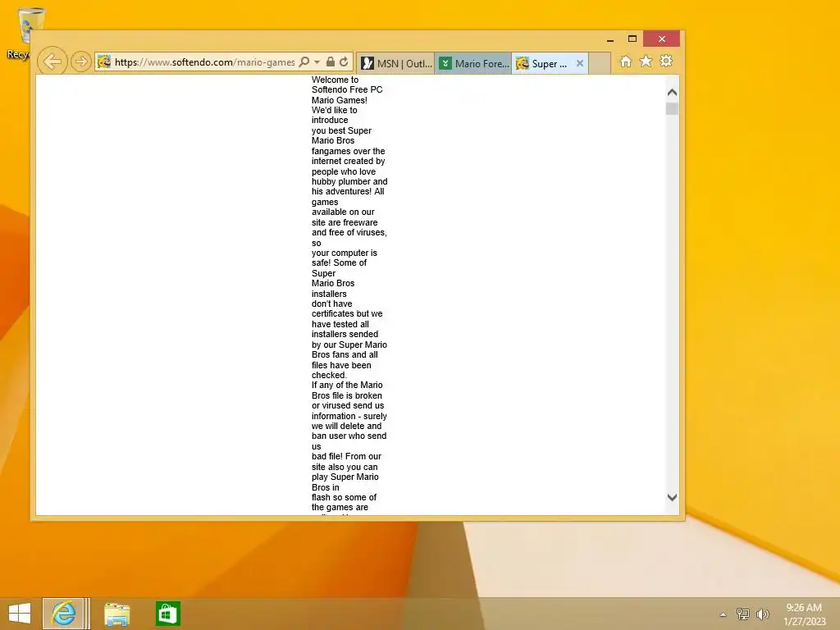Click the text "Softendo Free PC"
Viewport: 840px width, 630px height.
(347, 89)
